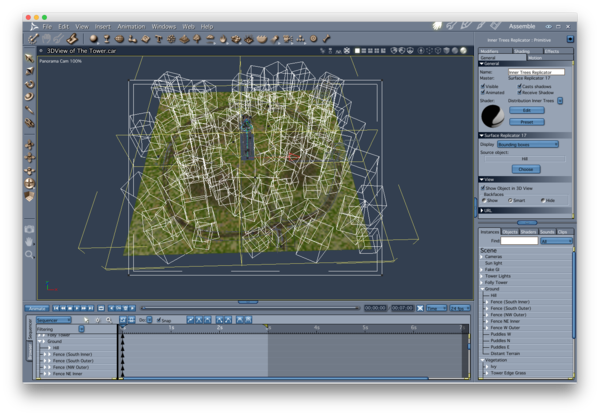Open the Filtering dropdown
Screen dimensions: 600x416
[82, 329]
